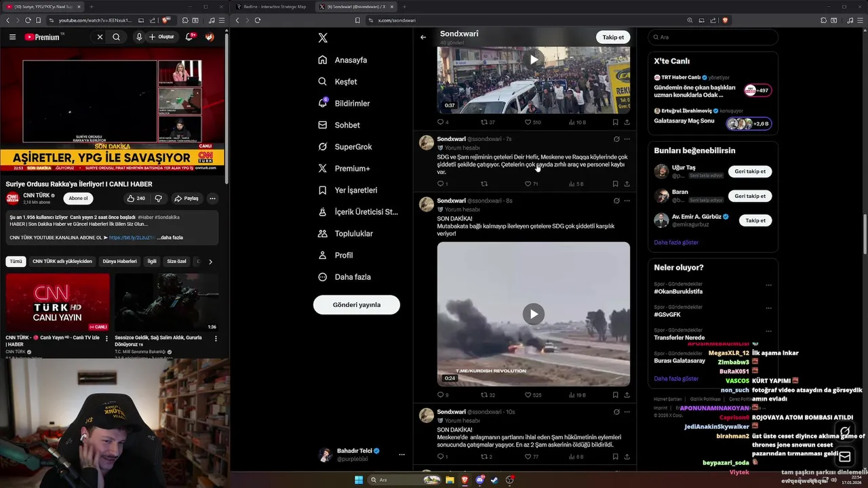The image size is (868, 488).
Task: Open Grok icon on the 8s post
Action: (x=616, y=201)
